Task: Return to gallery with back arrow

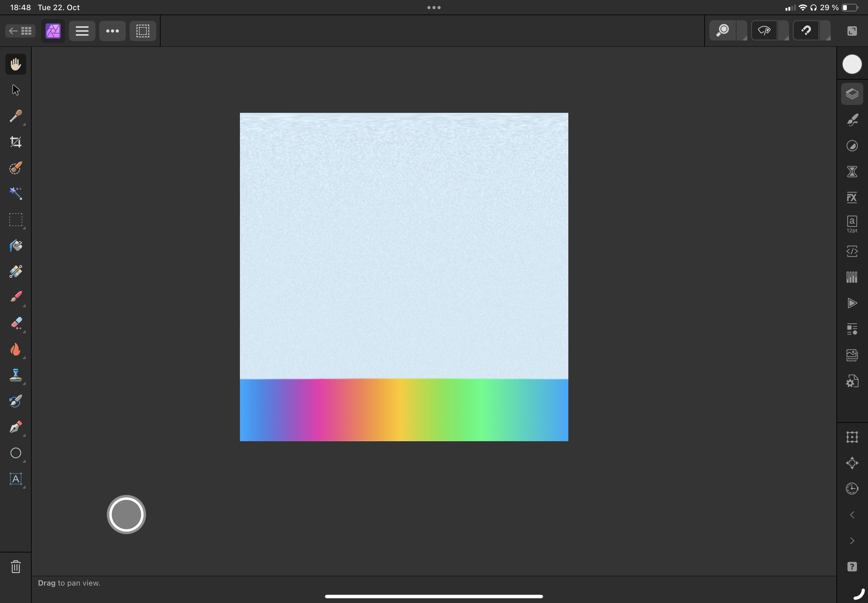Action: tap(21, 31)
